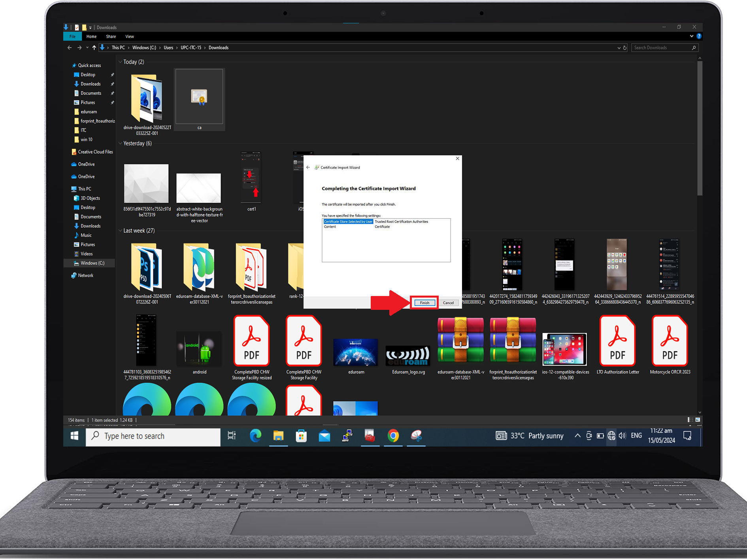Screen dimensions: 747x560
Task: Click the file list vertical scrollbar
Action: [x=700, y=128]
